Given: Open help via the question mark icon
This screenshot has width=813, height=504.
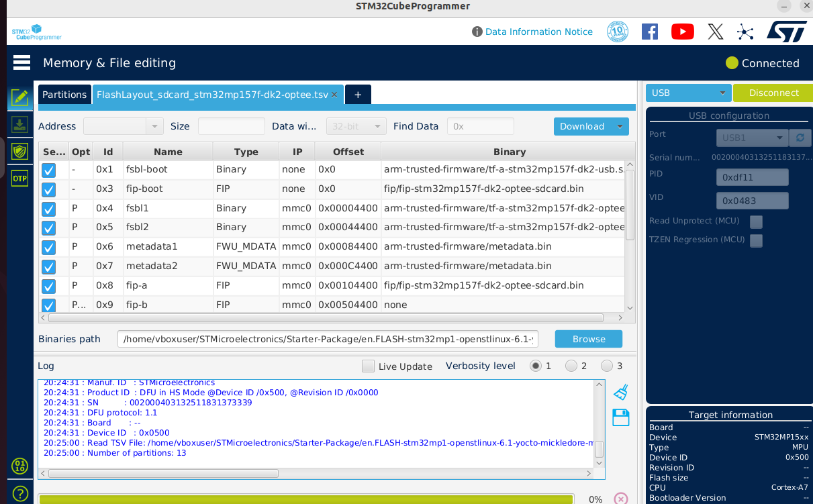Looking at the screenshot, I should tap(20, 493).
